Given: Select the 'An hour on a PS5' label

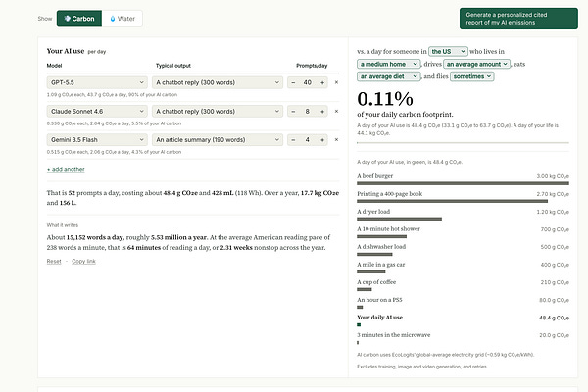Looking at the screenshot, I should click(379, 300).
